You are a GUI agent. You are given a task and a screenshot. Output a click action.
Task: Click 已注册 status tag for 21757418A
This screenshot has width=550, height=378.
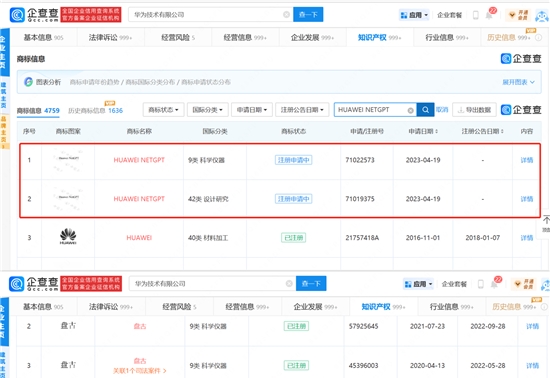pos(294,238)
